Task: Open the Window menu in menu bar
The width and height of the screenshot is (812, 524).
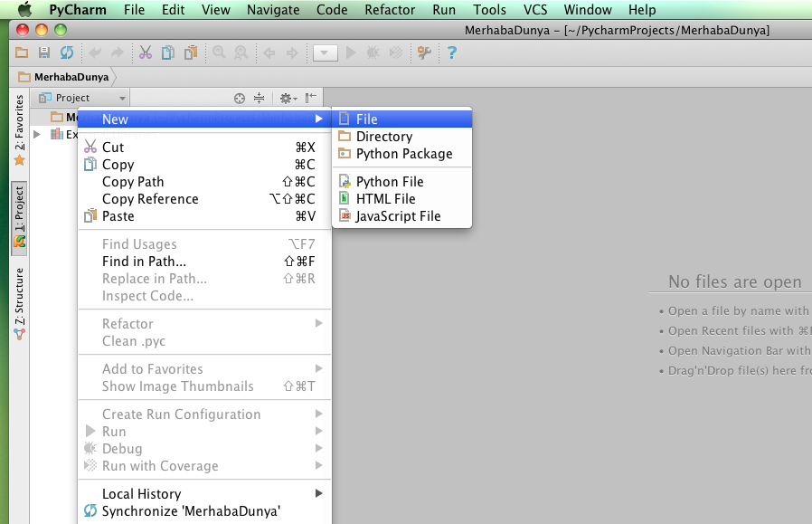Action: (x=587, y=9)
